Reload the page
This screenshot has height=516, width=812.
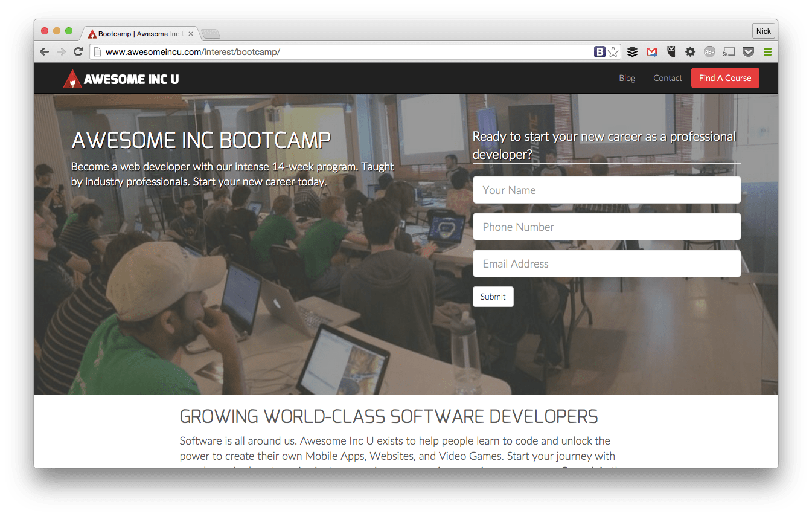(x=78, y=52)
